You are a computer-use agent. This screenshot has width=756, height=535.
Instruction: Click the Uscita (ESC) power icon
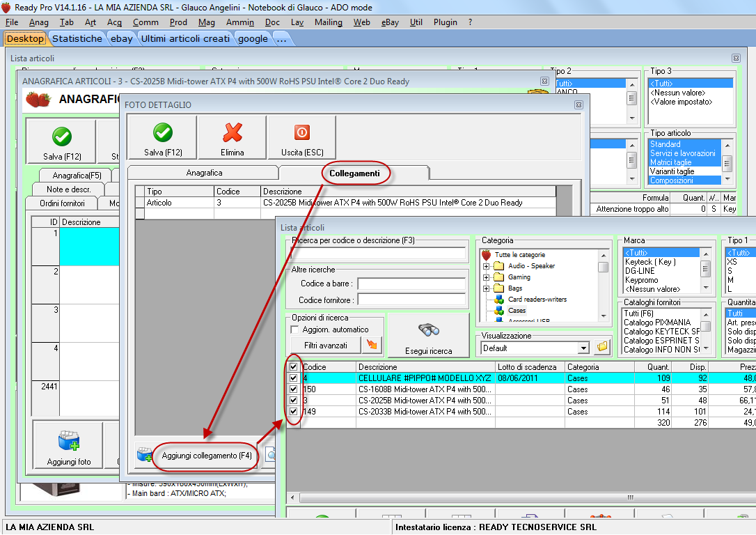click(302, 132)
